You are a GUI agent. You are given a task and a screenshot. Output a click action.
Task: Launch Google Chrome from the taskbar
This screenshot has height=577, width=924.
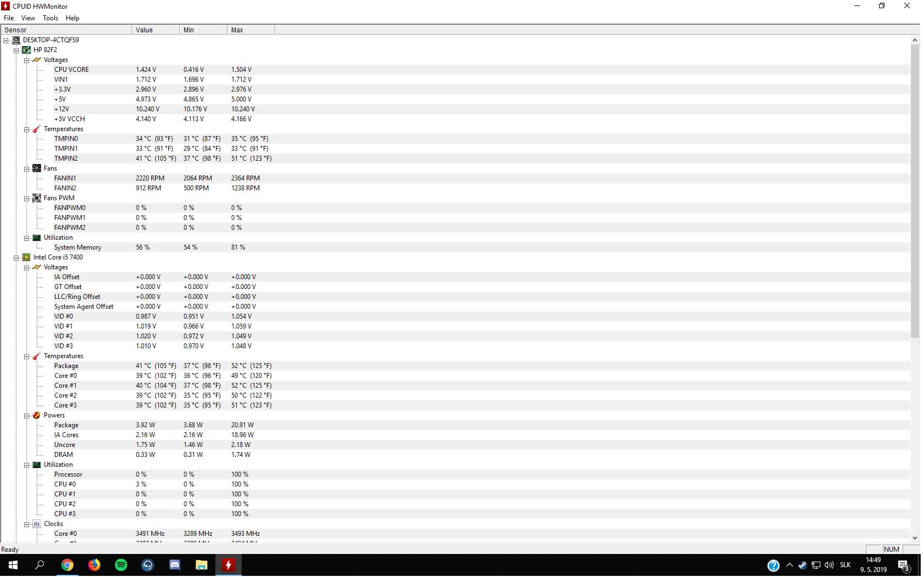[67, 565]
